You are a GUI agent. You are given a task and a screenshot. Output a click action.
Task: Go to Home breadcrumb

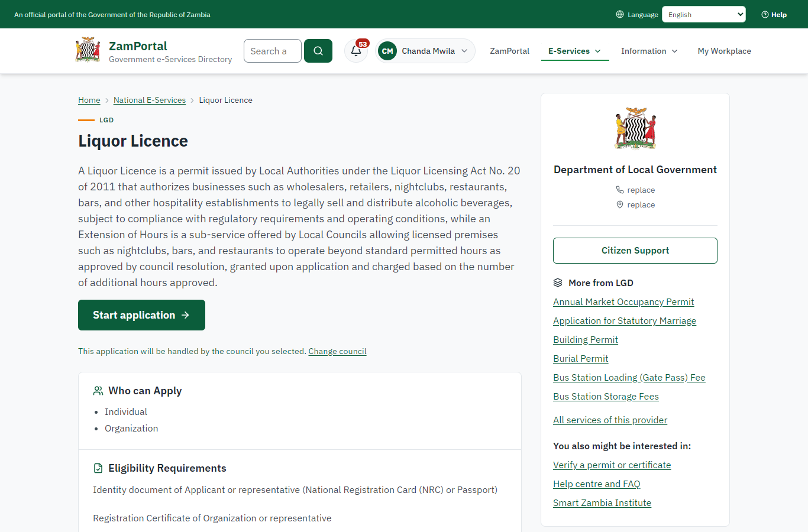coord(89,100)
